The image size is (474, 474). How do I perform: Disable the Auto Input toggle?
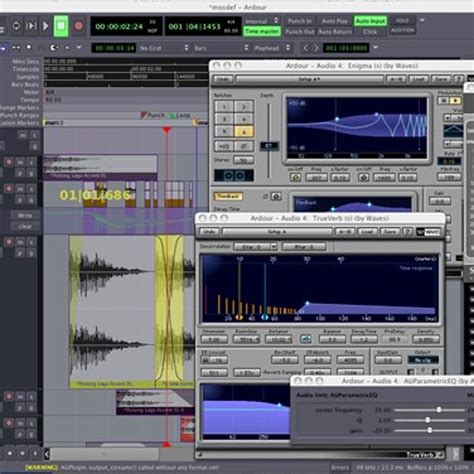pyautogui.click(x=370, y=21)
